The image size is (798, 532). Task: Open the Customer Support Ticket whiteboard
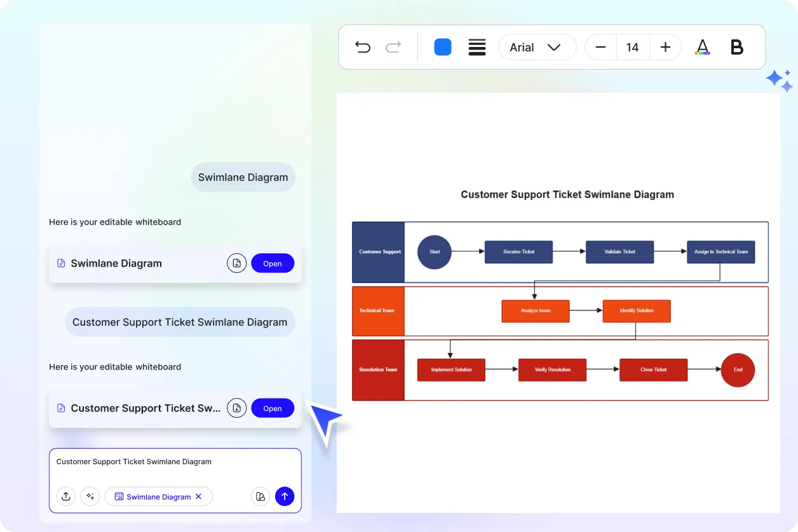(273, 408)
